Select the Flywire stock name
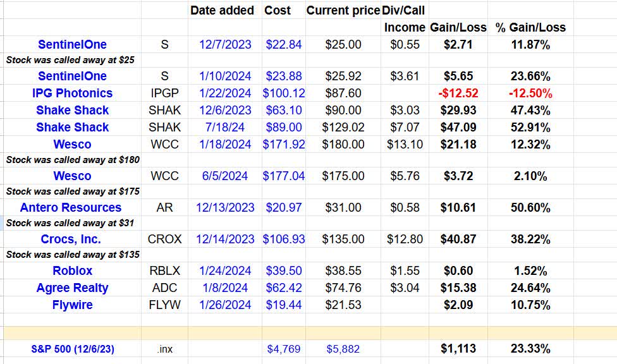This screenshot has height=364, width=617. pyautogui.click(x=72, y=305)
